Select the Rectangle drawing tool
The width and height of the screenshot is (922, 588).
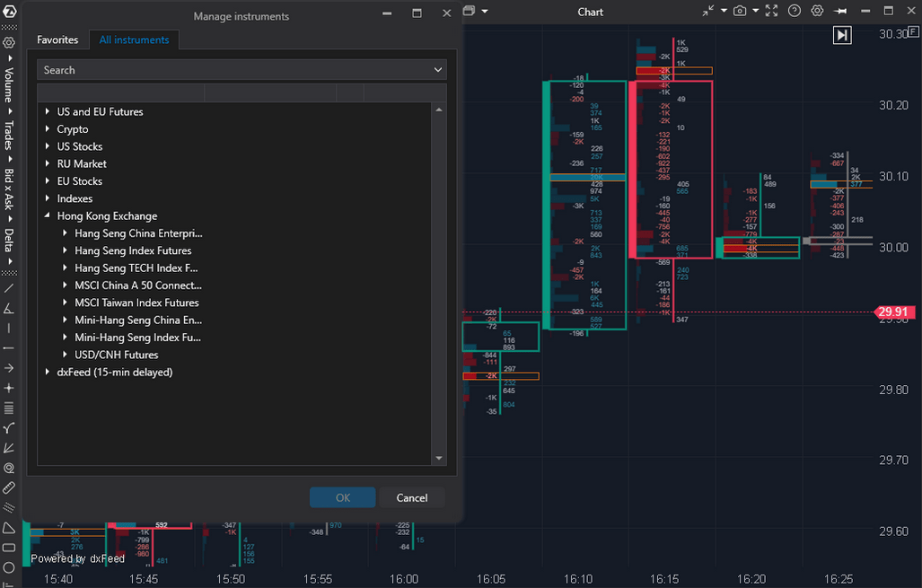tap(9, 547)
